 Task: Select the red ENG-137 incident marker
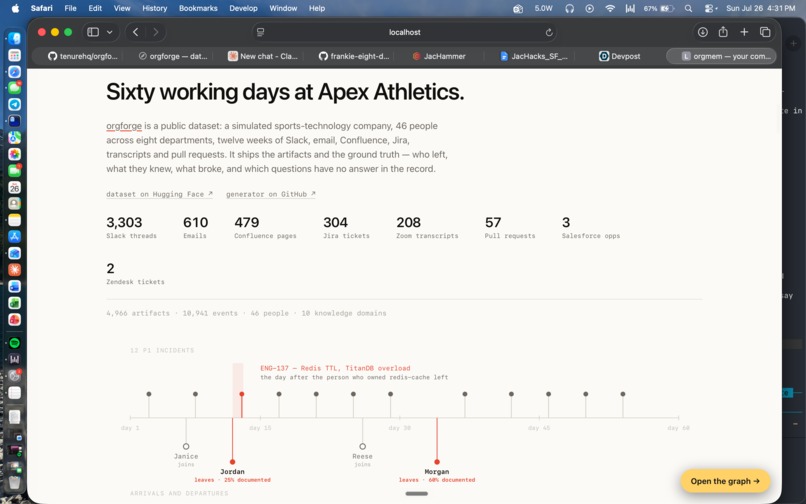[x=242, y=394]
